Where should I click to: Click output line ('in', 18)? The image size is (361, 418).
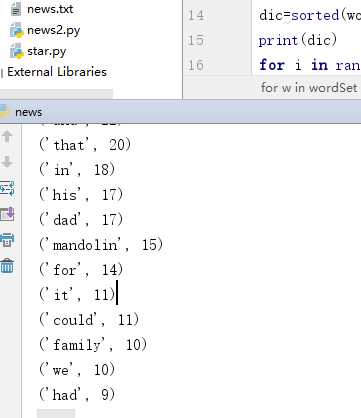[x=77, y=170]
